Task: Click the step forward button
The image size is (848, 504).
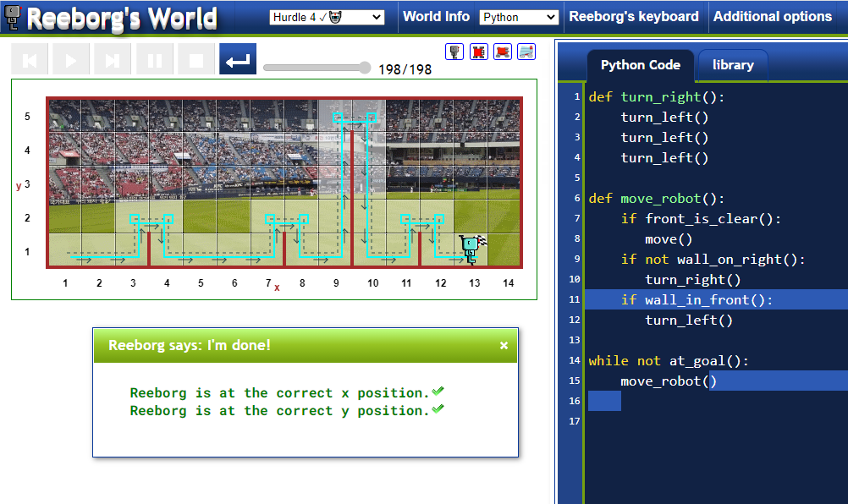Action: 113,59
